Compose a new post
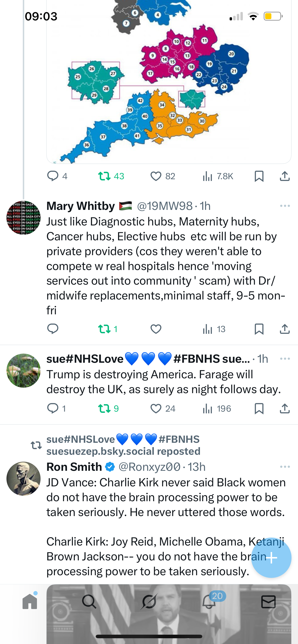298x644 pixels. pos(271,558)
